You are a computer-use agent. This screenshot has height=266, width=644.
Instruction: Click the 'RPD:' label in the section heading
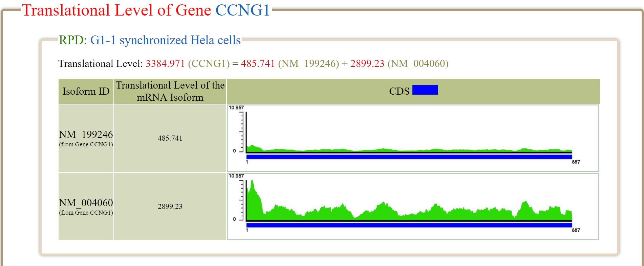[x=73, y=40]
